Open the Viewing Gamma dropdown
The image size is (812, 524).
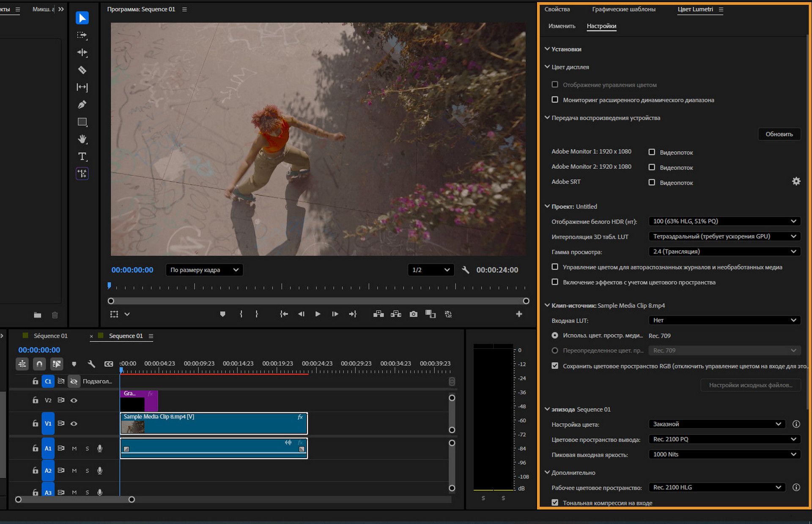coord(724,251)
